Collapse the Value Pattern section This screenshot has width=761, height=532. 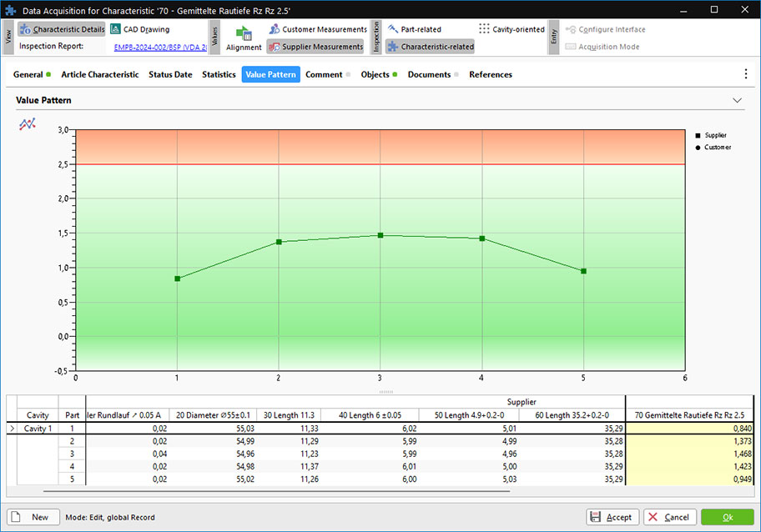[x=737, y=100]
